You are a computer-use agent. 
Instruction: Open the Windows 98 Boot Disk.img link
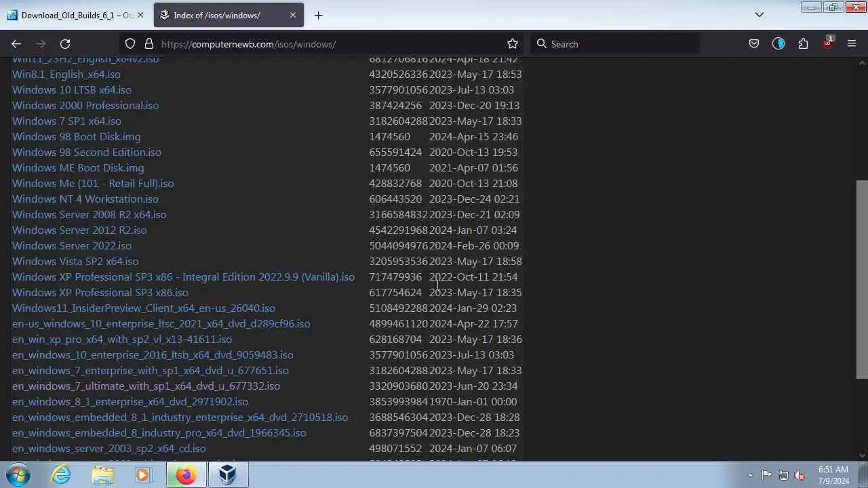pos(77,136)
